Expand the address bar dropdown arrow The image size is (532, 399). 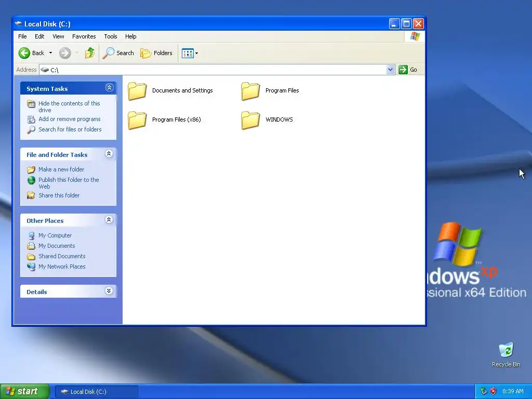(x=391, y=70)
